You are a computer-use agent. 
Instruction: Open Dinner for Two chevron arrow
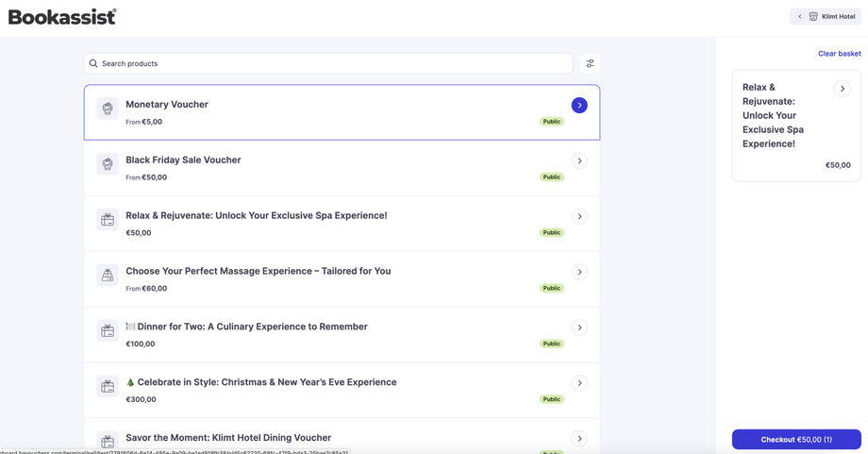point(579,328)
